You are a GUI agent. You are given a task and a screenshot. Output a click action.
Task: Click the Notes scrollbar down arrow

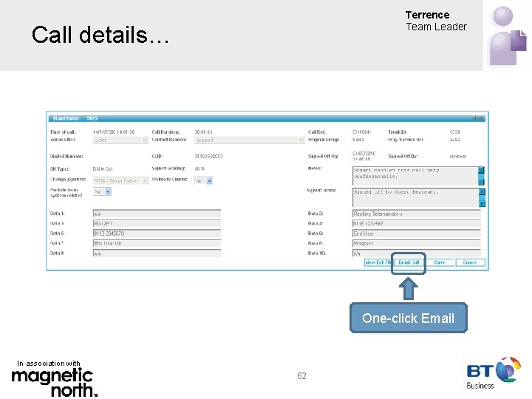(x=481, y=183)
